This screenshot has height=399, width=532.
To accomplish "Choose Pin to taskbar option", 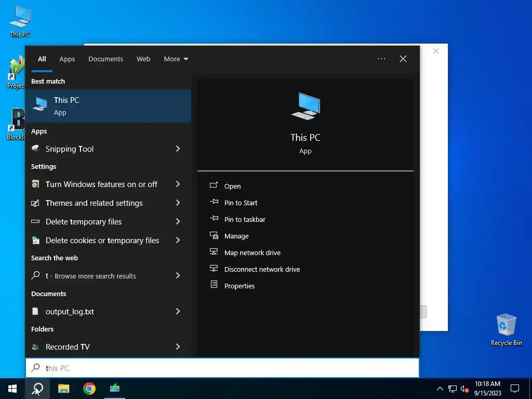I will [245, 220].
